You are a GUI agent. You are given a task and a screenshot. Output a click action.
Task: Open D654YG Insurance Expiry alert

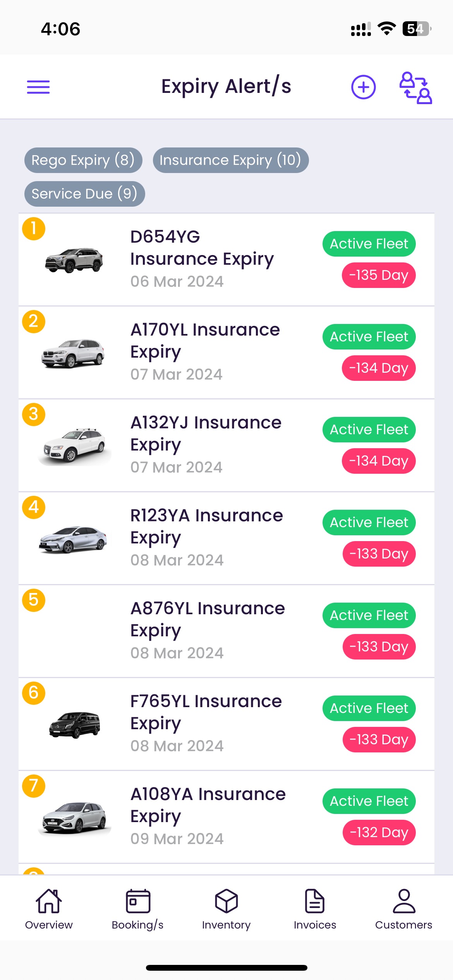(x=226, y=259)
